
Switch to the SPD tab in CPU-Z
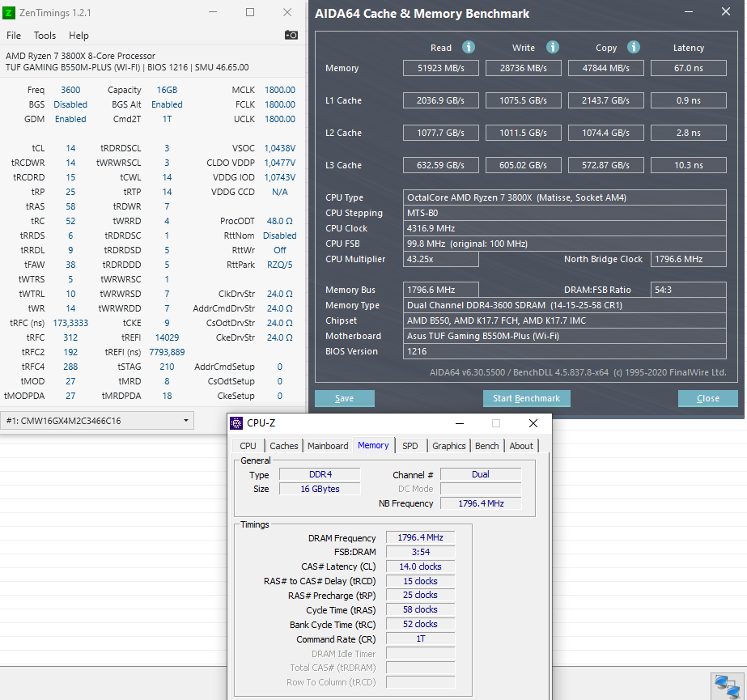(x=410, y=446)
